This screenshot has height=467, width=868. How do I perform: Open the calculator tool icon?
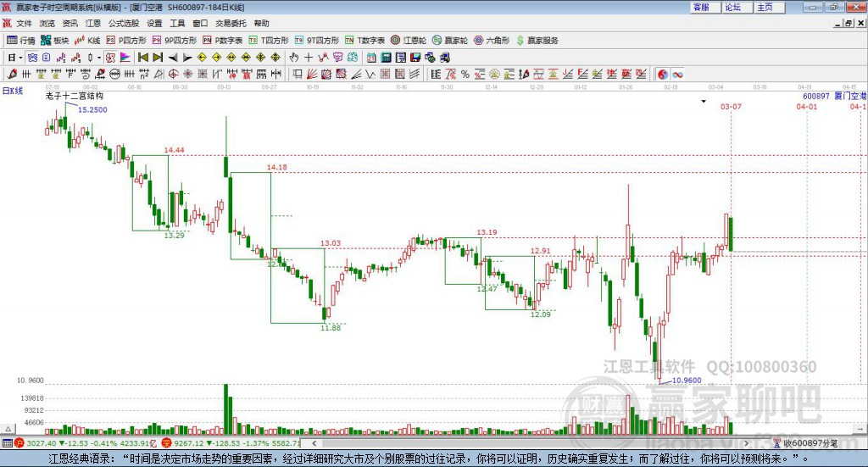tap(386, 58)
